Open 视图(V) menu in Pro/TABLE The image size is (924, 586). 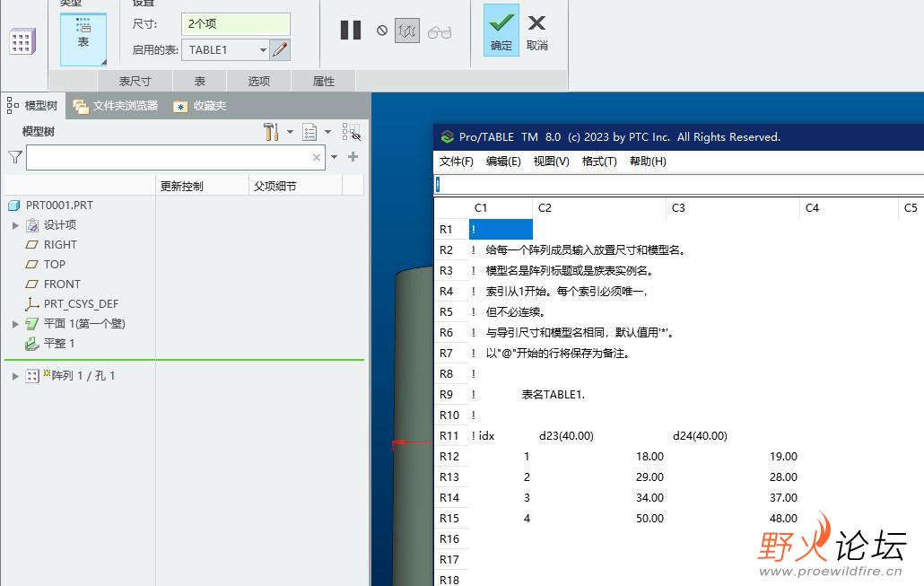pos(551,162)
